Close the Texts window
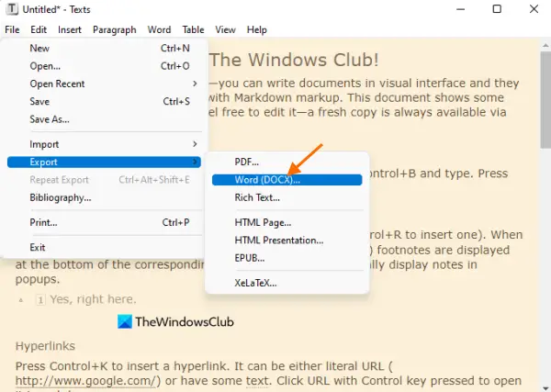Viewport: 551px width, 392px height. pyautogui.click(x=534, y=9)
